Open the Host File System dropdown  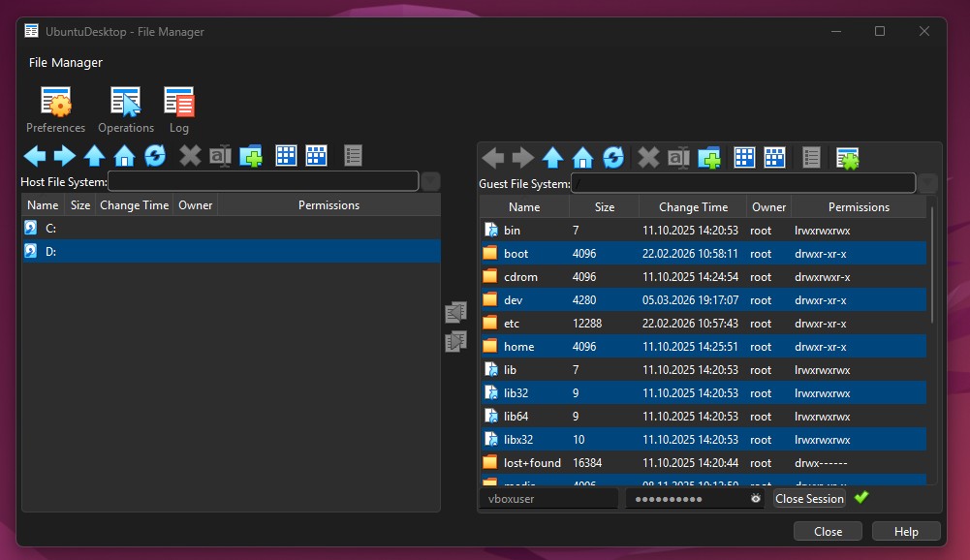point(428,181)
